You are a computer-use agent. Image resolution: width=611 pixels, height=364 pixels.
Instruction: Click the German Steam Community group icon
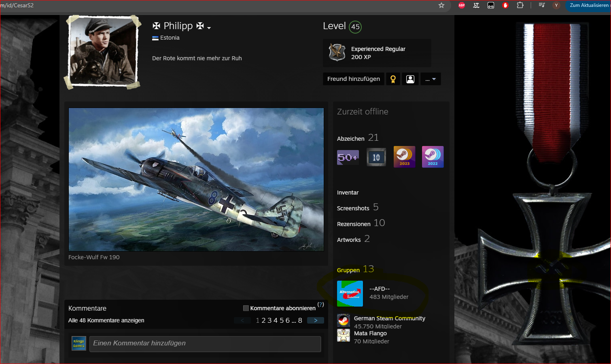click(344, 320)
